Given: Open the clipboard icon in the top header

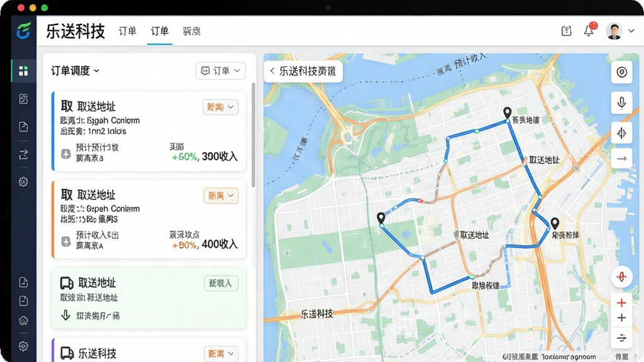Looking at the screenshot, I should pyautogui.click(x=567, y=31).
